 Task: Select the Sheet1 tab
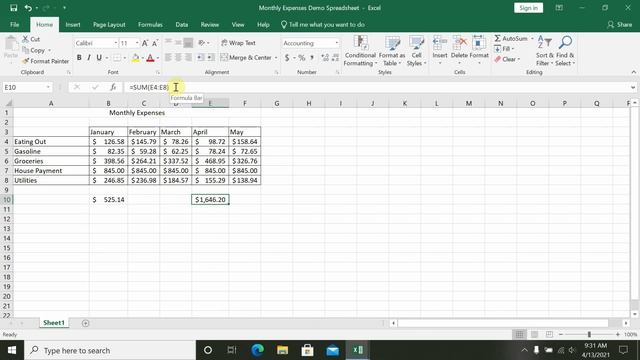click(x=54, y=322)
